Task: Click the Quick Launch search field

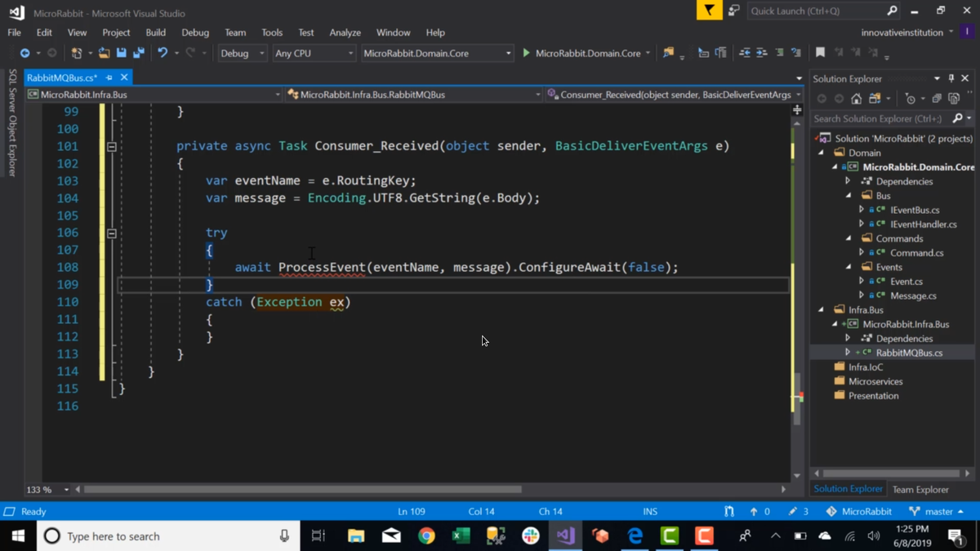Action: click(x=817, y=11)
